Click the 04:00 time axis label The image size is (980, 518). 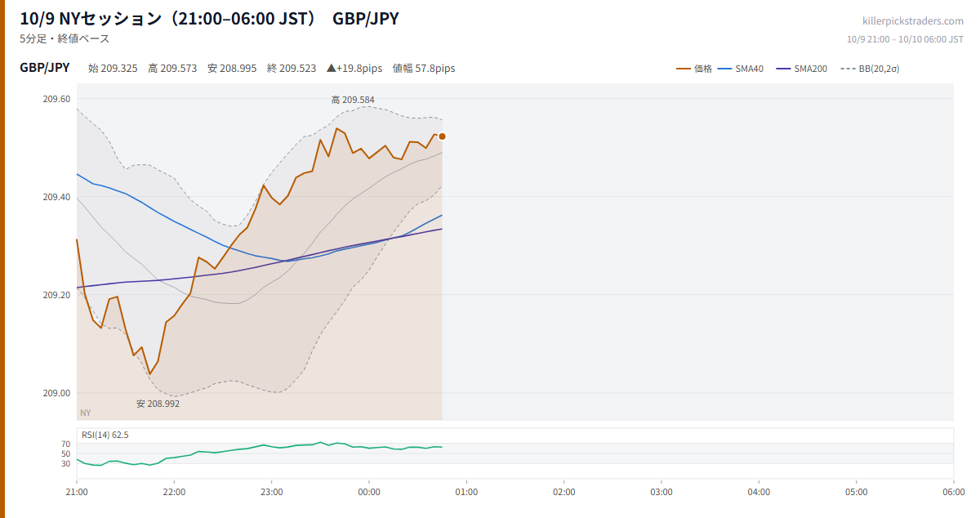tap(759, 493)
